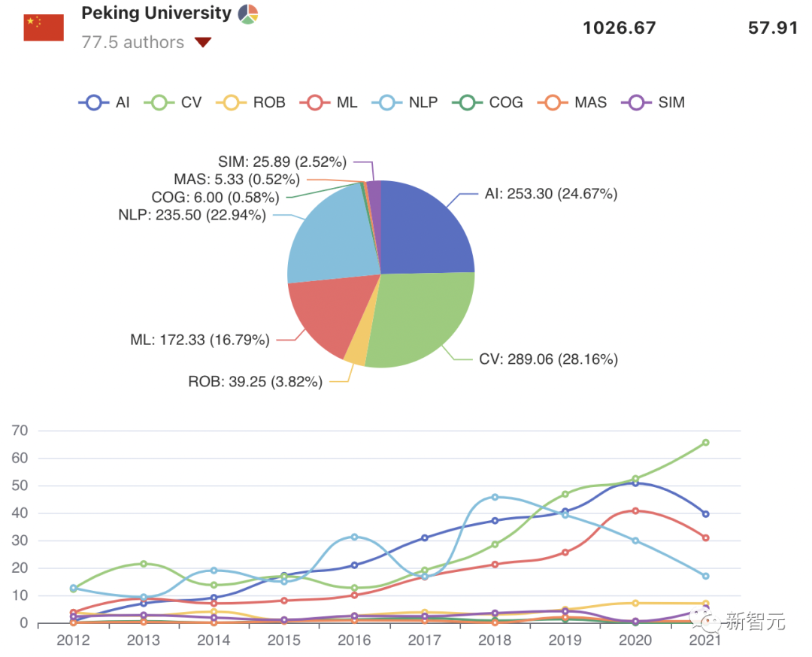Click the China flag icon

tap(44, 28)
